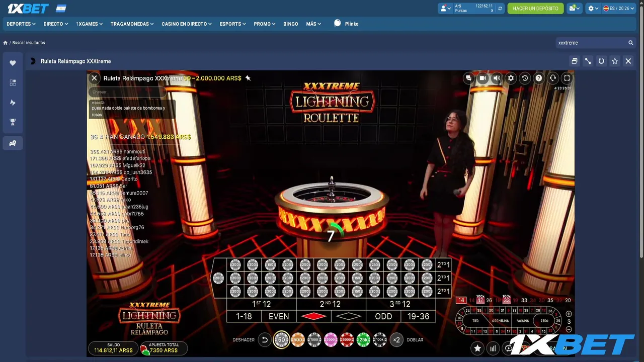Bet on black diamond
Viewport: 644px width, 362px height.
(348, 316)
